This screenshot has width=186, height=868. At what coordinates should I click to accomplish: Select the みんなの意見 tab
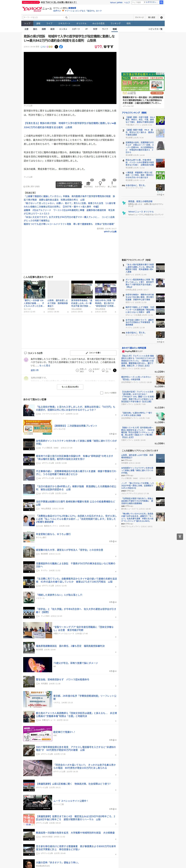point(98,24)
